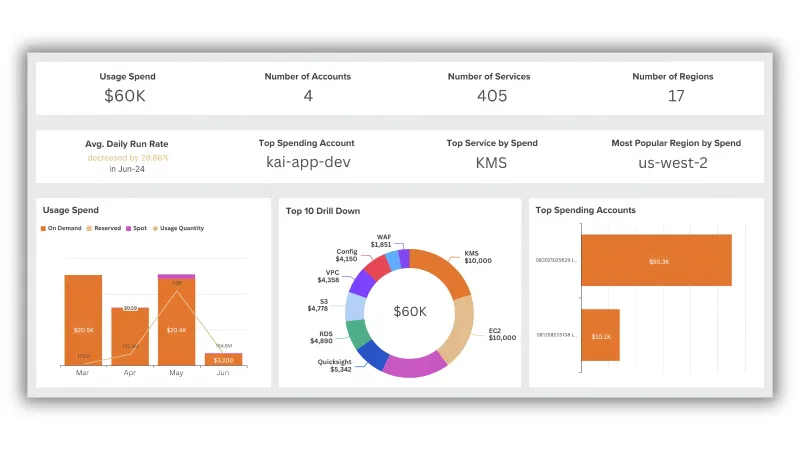
Task: Toggle the Reserved legend swatch
Action: click(89, 229)
